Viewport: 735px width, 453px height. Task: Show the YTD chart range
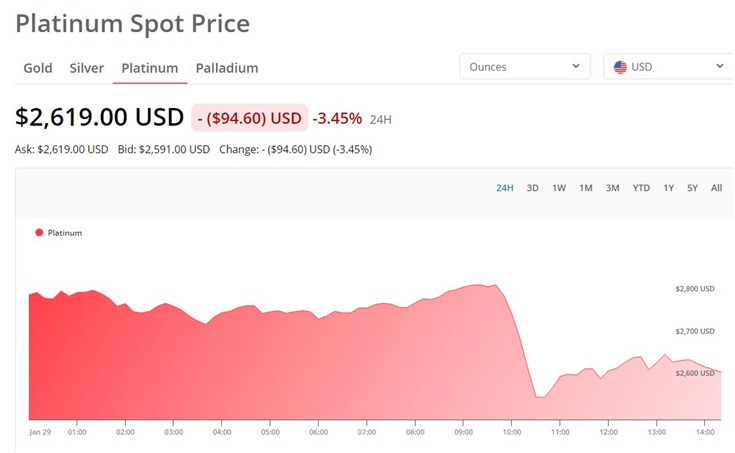click(641, 188)
